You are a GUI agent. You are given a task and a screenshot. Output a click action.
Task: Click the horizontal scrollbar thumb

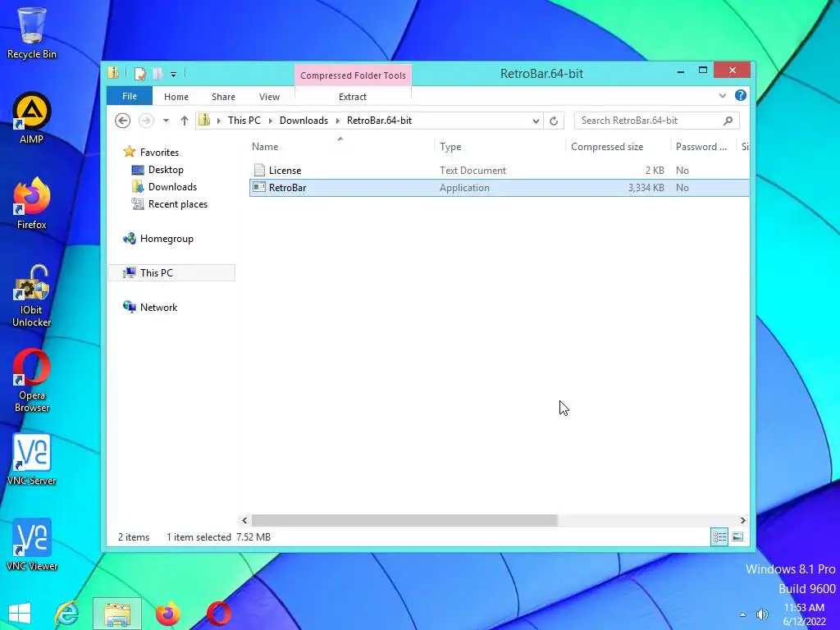404,520
